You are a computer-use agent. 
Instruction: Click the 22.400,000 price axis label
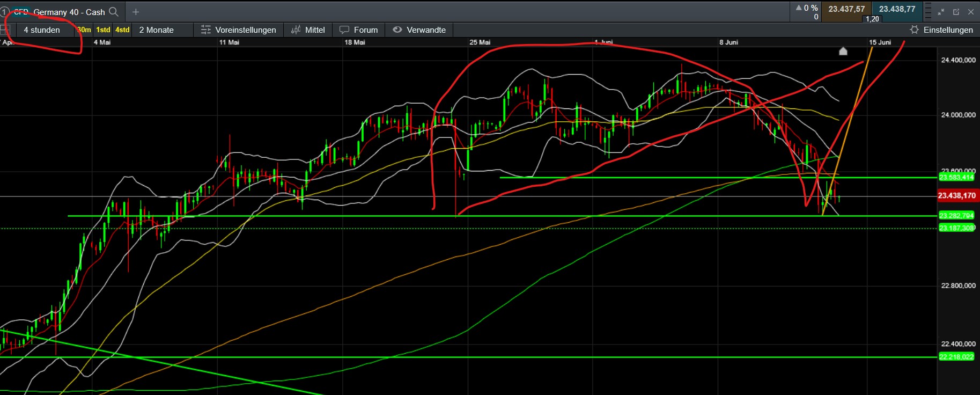[959, 344]
